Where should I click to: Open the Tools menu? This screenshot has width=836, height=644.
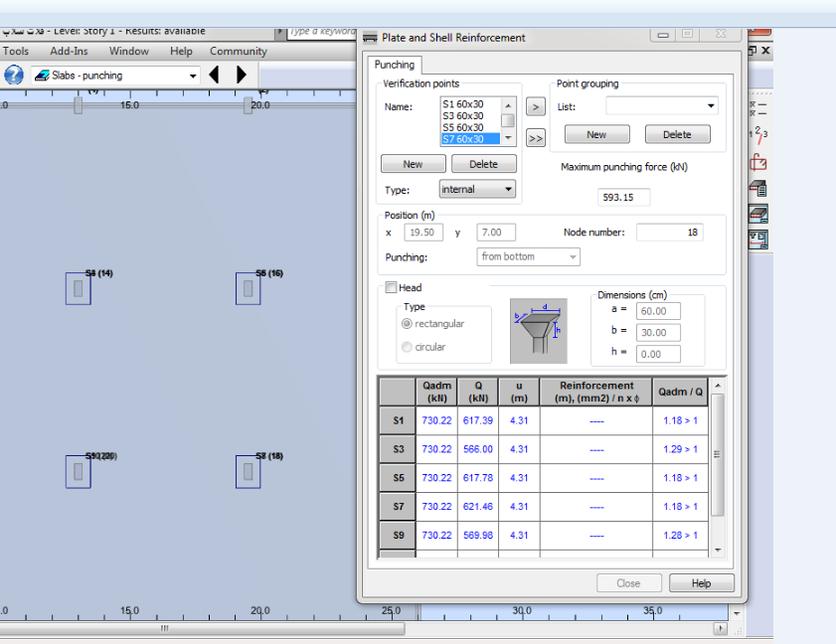(16, 51)
